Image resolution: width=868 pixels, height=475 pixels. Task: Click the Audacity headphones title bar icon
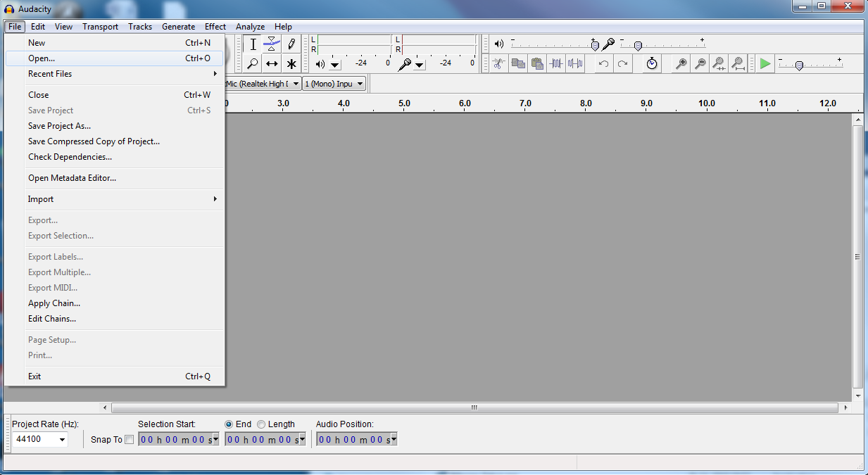(x=9, y=8)
